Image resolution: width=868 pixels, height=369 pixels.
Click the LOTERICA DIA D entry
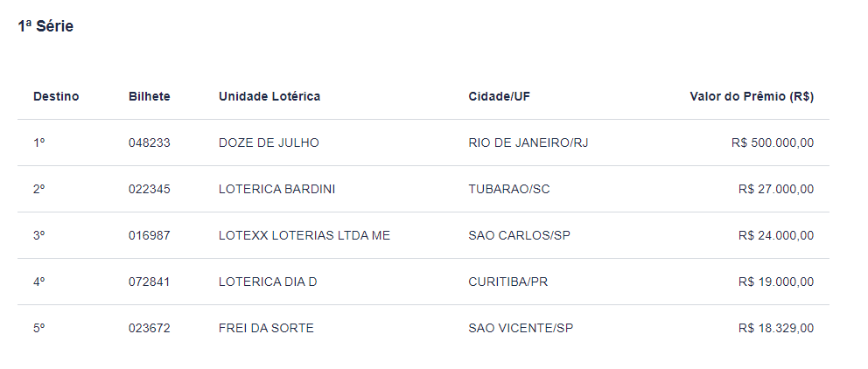(268, 282)
